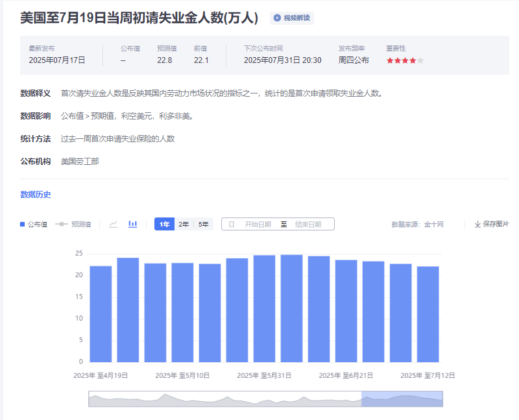Toggle the 公布值 legend series

(x=33, y=223)
